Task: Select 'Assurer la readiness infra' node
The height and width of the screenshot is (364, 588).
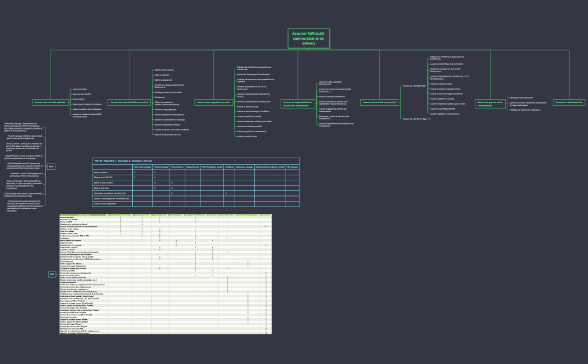Action: tap(569, 102)
